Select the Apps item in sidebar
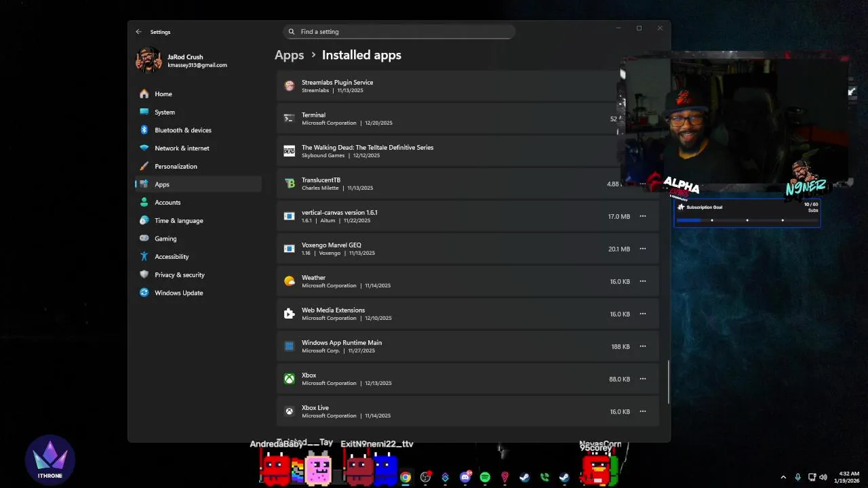868x488 pixels. (198, 184)
